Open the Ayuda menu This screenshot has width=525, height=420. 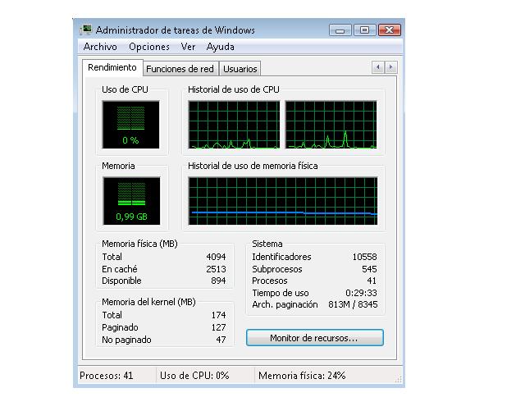point(220,47)
